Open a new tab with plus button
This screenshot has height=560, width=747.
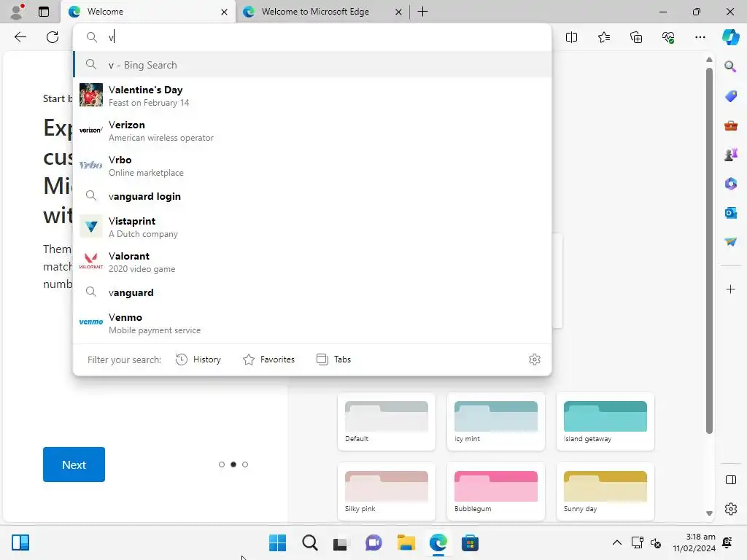[422, 12]
